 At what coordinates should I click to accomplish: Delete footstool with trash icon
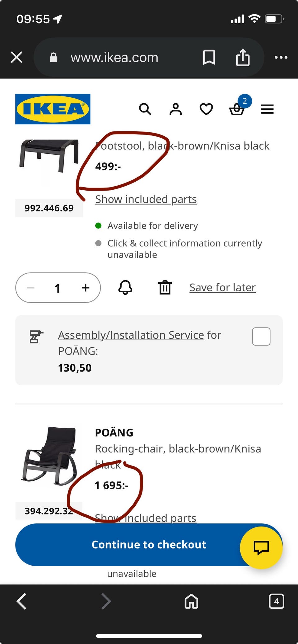pos(165,288)
